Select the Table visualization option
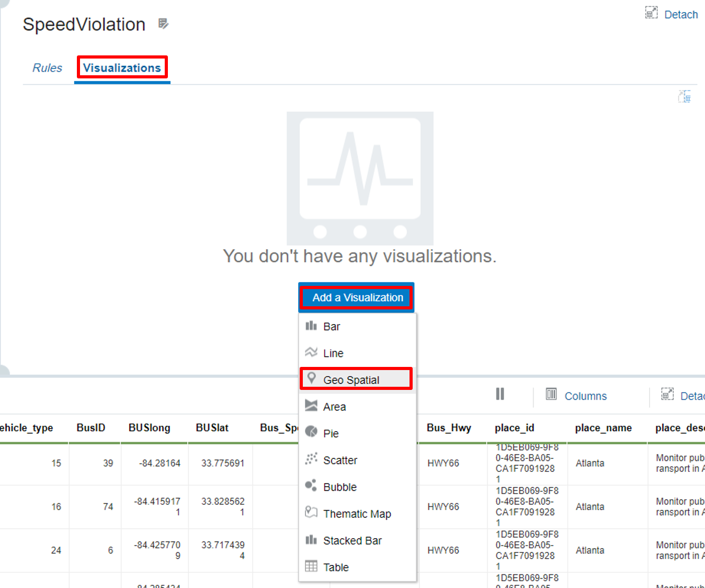Image resolution: width=705 pixels, height=588 pixels. 336,567
